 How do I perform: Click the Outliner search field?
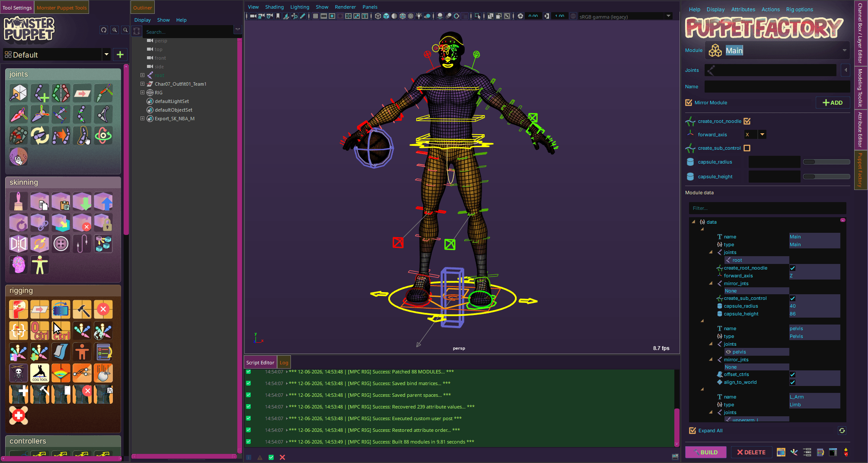[188, 32]
